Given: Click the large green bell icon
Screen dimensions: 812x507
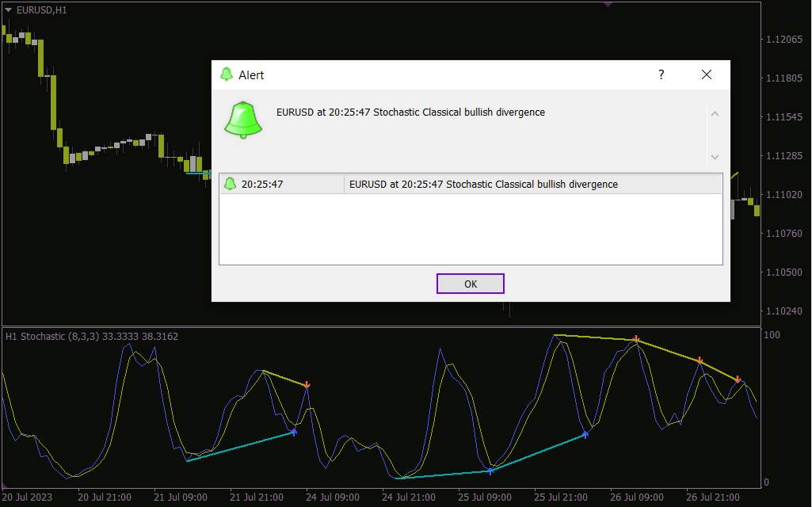Looking at the screenshot, I should 243,120.
